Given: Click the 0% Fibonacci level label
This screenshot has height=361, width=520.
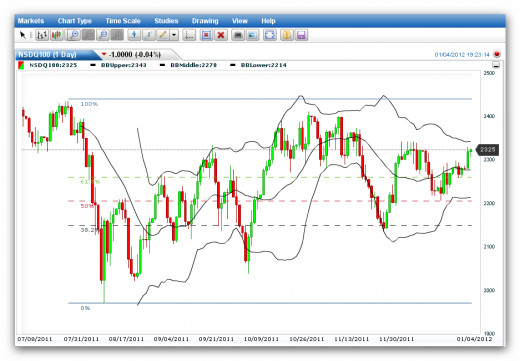Looking at the screenshot, I should point(85,308).
